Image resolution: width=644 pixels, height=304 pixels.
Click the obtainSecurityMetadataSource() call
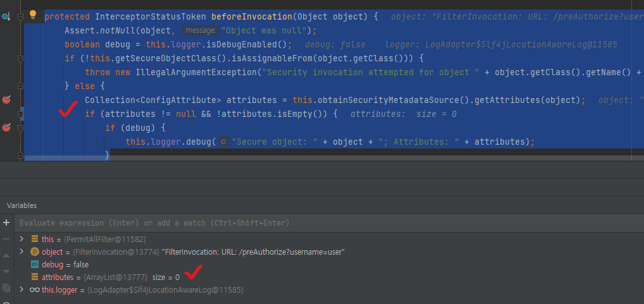(x=395, y=100)
